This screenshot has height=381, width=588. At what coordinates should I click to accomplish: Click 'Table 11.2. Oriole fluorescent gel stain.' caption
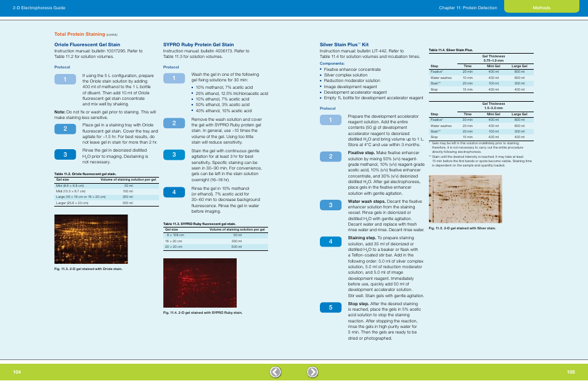point(85,174)
